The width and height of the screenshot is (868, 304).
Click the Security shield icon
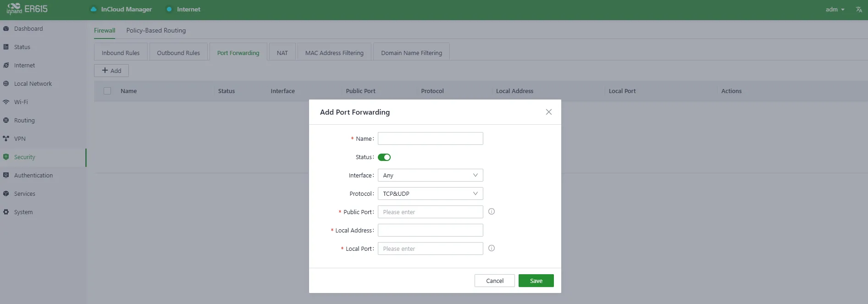pos(6,157)
